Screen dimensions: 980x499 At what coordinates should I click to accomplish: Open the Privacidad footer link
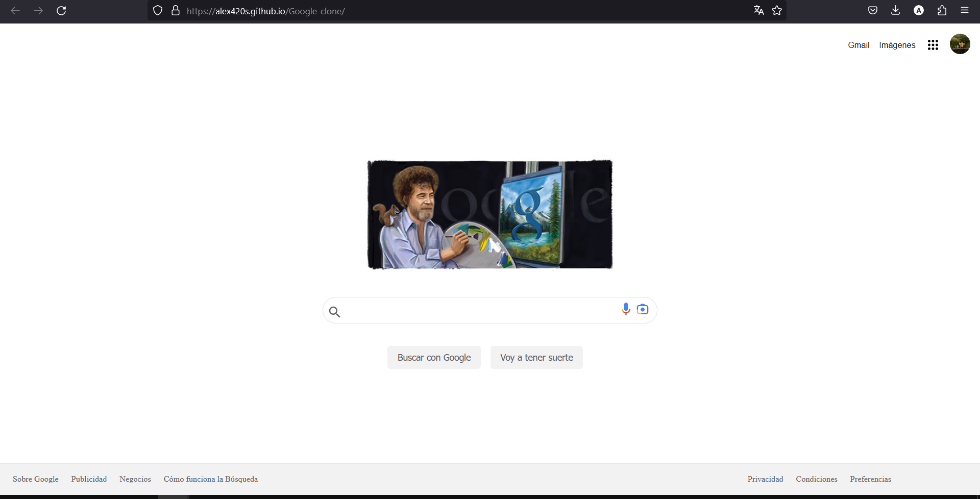pos(765,479)
